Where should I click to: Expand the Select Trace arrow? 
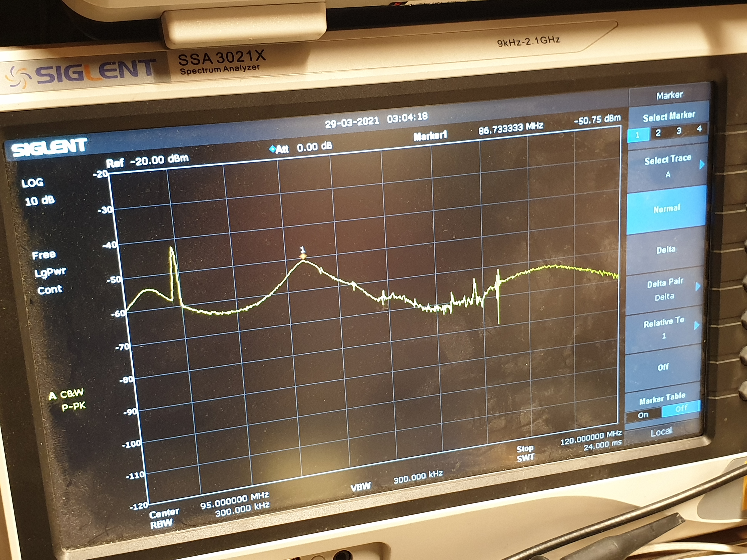[x=702, y=165]
